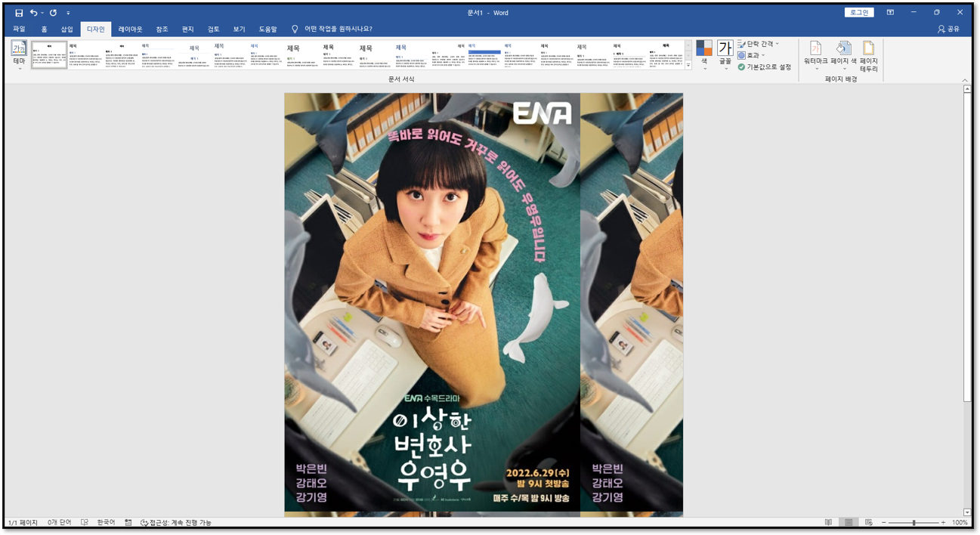Viewport: 980px width, 535px height.
Task: Click the zoom out minus button
Action: pyautogui.click(x=884, y=523)
